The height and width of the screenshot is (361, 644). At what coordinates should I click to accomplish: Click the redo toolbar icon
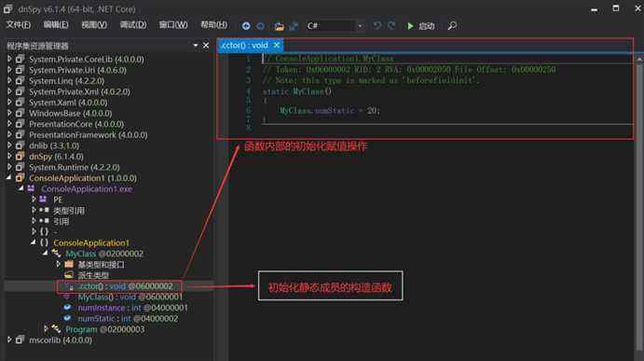pyautogui.click(x=391, y=25)
